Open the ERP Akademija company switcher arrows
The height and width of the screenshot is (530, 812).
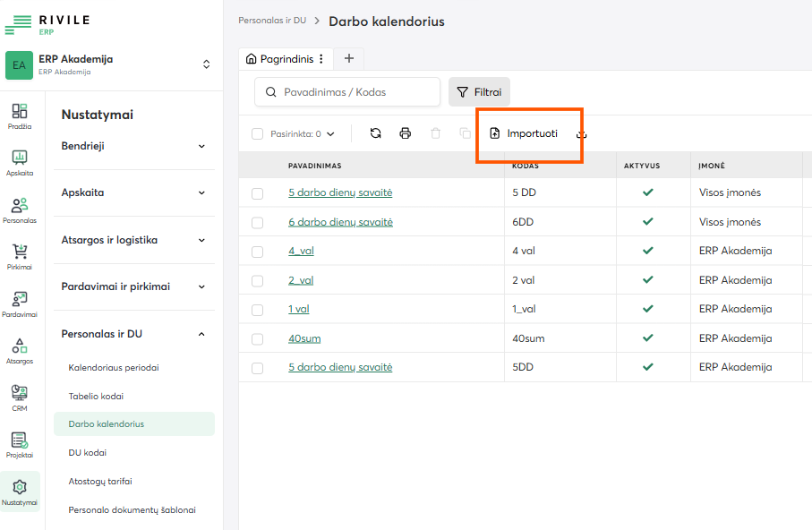point(206,64)
